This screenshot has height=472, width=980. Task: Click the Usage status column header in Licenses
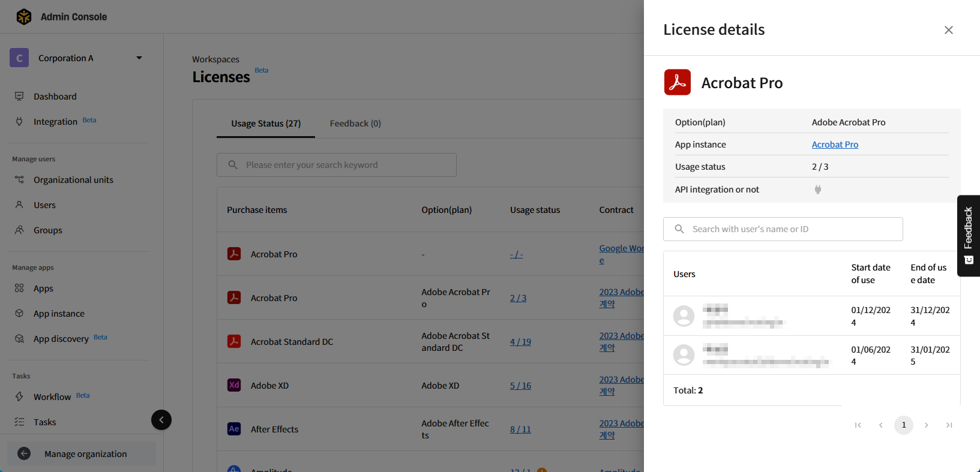535,210
